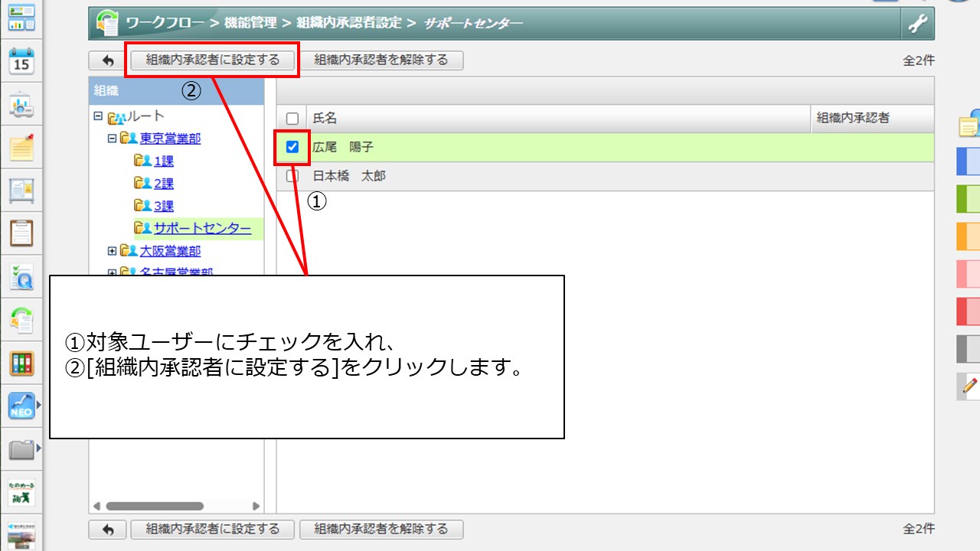The image size is (980, 551).
Task: Open the blue NEO icon
Action: (21, 406)
